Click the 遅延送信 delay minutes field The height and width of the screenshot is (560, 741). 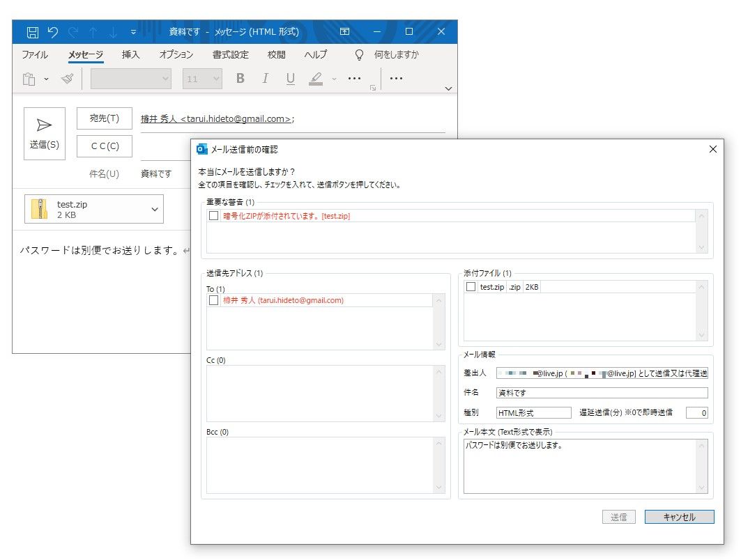point(697,412)
